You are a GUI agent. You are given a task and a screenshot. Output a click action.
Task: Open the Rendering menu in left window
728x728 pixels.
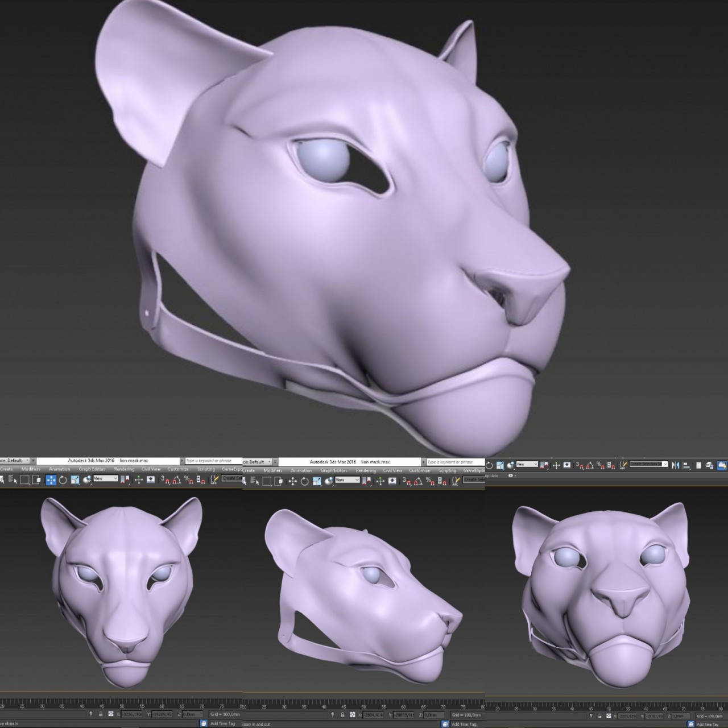(124, 469)
